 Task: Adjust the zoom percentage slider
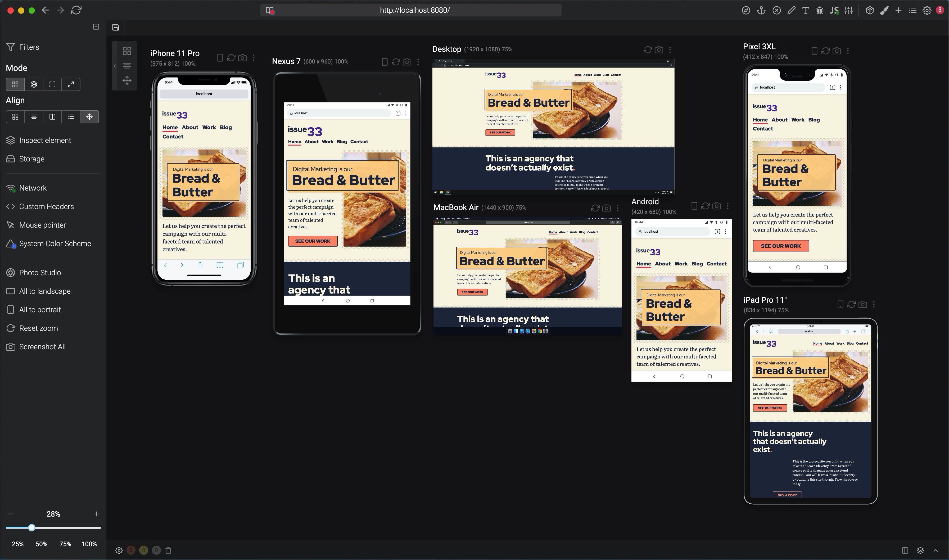(x=32, y=527)
